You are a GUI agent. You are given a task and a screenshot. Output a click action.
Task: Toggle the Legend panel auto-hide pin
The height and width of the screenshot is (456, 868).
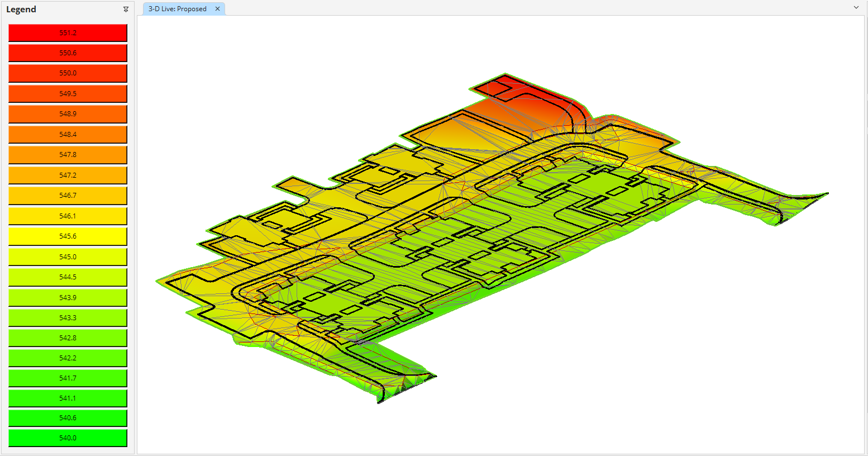click(126, 9)
